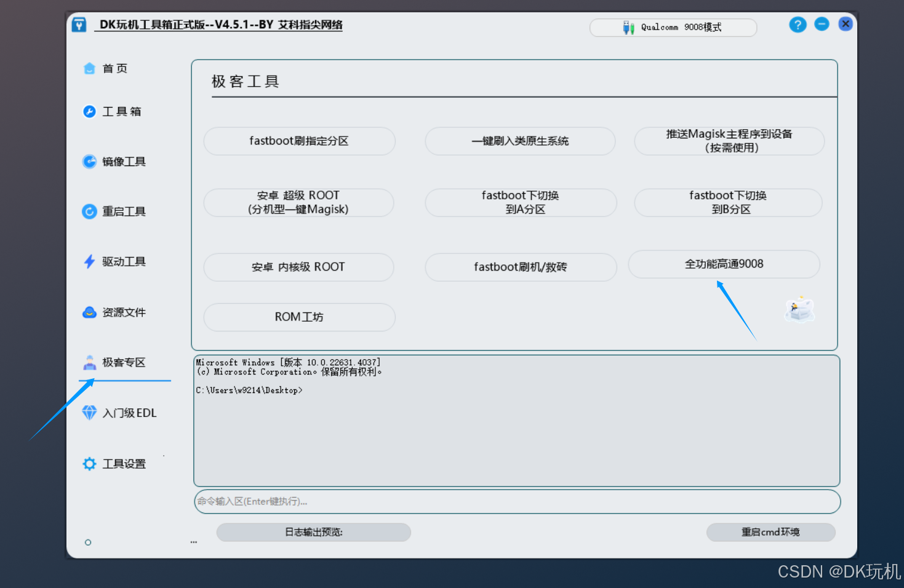Close the DK toolbox window
Screen dimensions: 904x588
pyautogui.click(x=846, y=24)
